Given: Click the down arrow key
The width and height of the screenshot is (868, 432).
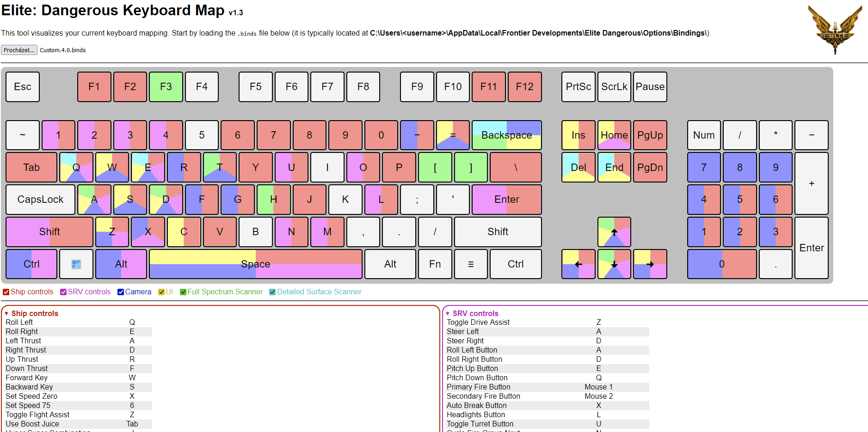Looking at the screenshot, I should pos(614,264).
